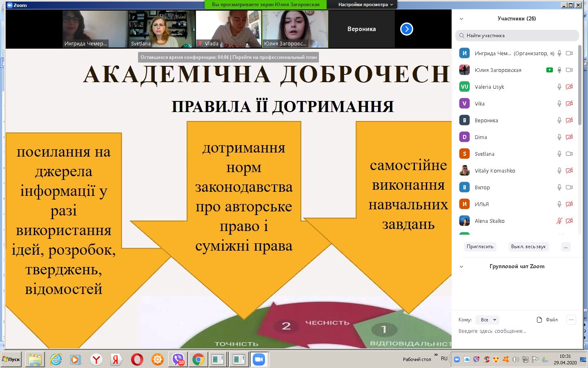Click Ингрида's avatar in participants list
The image size is (588, 368).
[464, 53]
